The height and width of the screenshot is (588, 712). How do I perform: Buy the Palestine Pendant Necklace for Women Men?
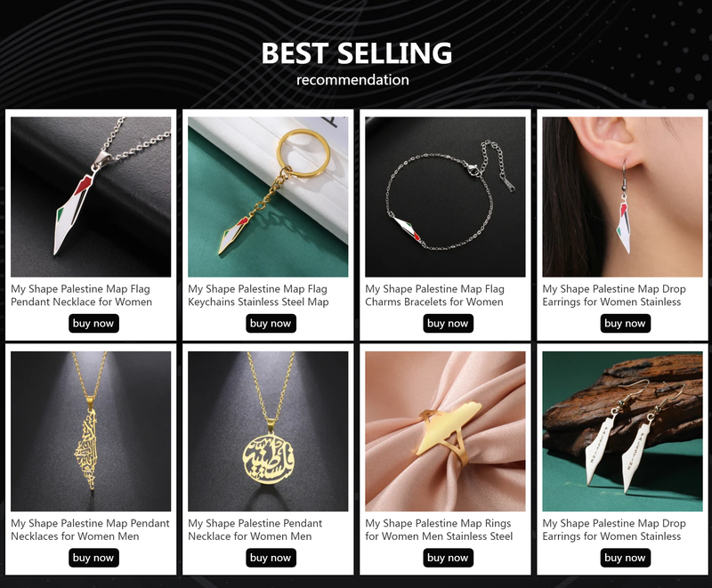coord(271,558)
